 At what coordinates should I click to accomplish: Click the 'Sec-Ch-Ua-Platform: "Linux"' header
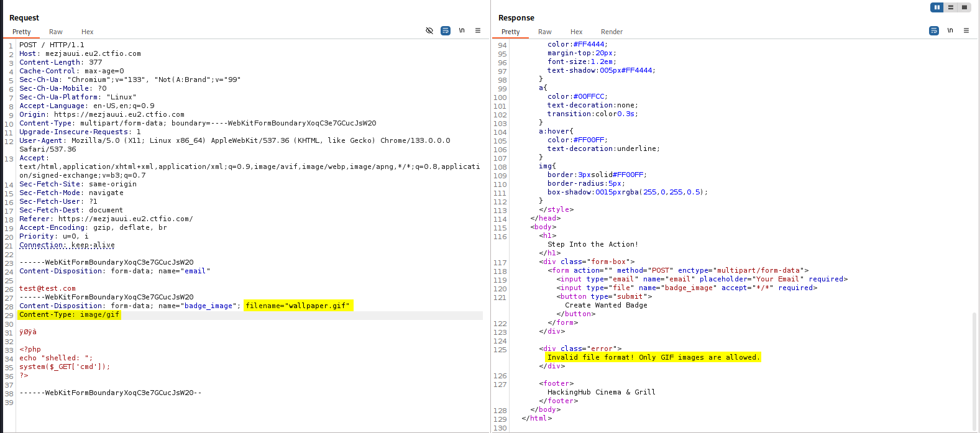pyautogui.click(x=78, y=97)
